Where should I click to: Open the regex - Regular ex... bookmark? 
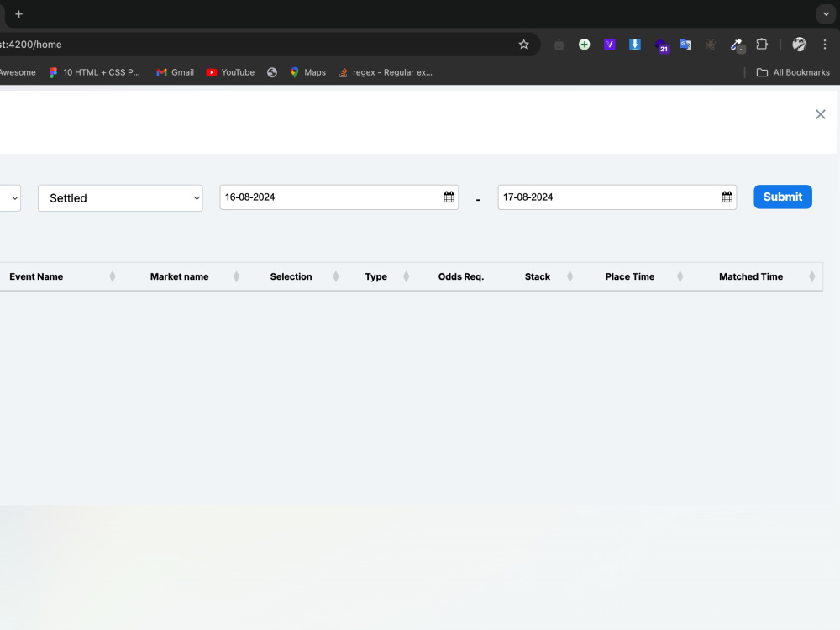pyautogui.click(x=386, y=72)
